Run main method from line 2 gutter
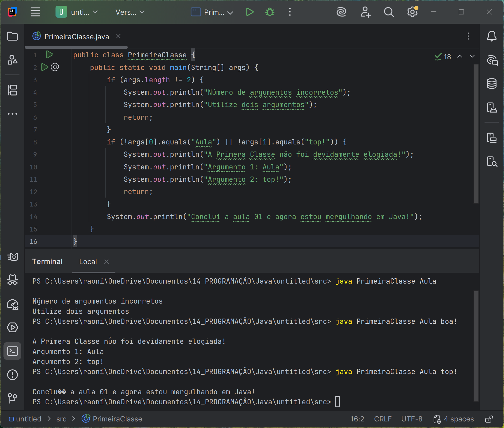 pyautogui.click(x=45, y=67)
